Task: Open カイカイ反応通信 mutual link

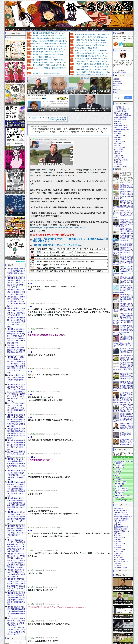Action: 117,81
